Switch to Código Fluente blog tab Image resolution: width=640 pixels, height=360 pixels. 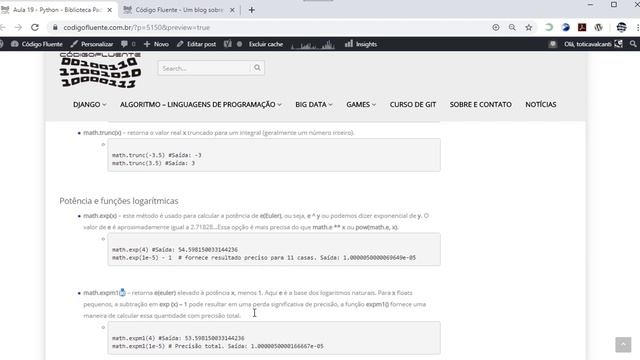[179, 10]
